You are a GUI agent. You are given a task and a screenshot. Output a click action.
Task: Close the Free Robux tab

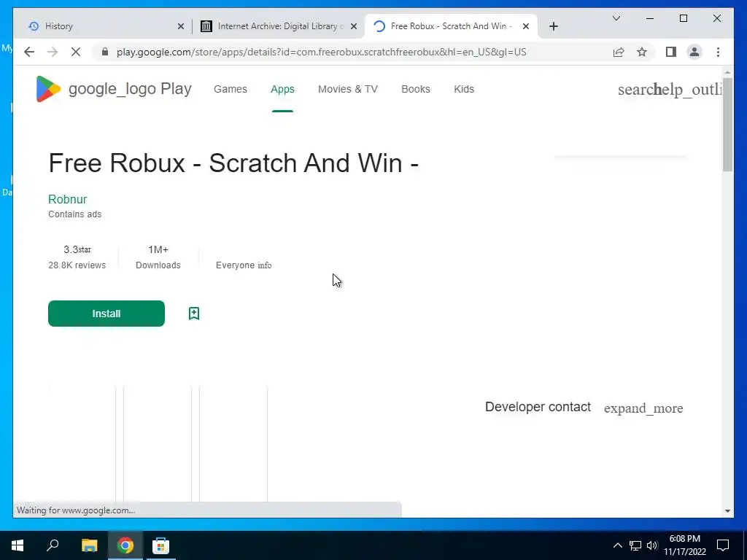click(526, 26)
